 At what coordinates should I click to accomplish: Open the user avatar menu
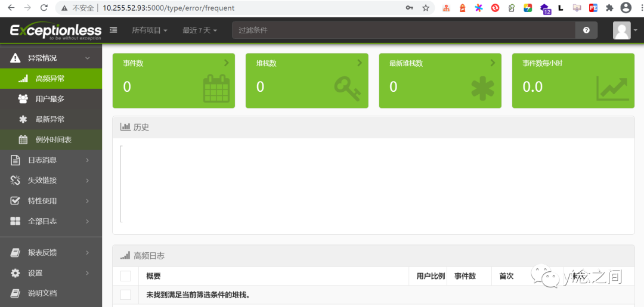click(621, 30)
